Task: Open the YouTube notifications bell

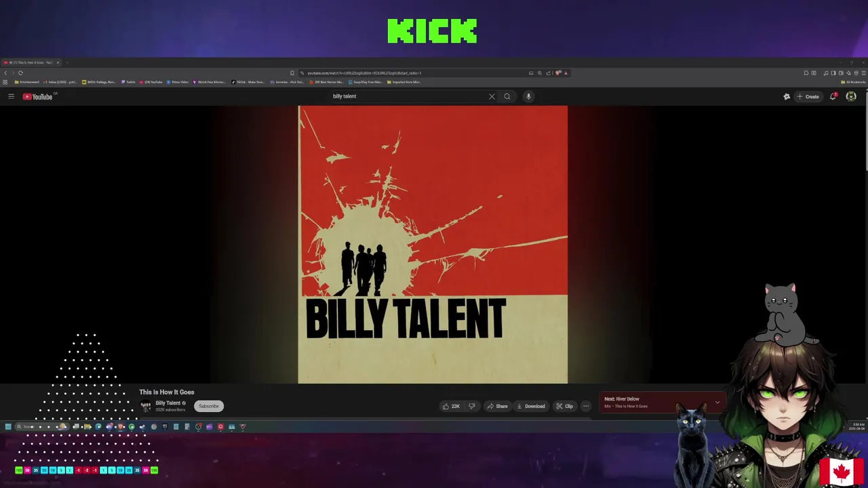Action: click(833, 96)
